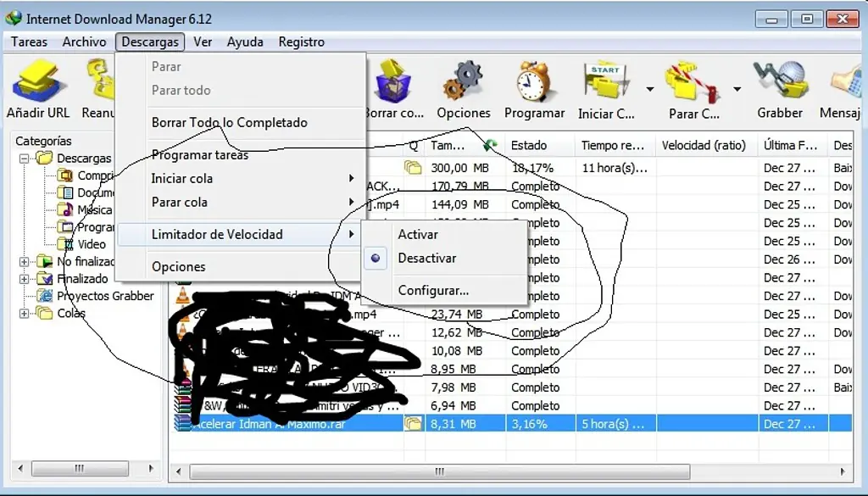Click the 144,09 MB size cell
Image resolution: width=868 pixels, height=496 pixels.
tap(459, 204)
